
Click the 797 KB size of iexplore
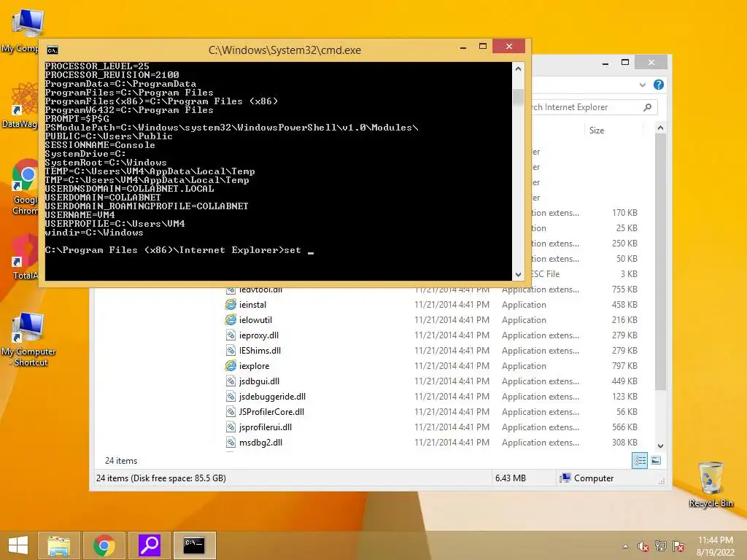[624, 366]
